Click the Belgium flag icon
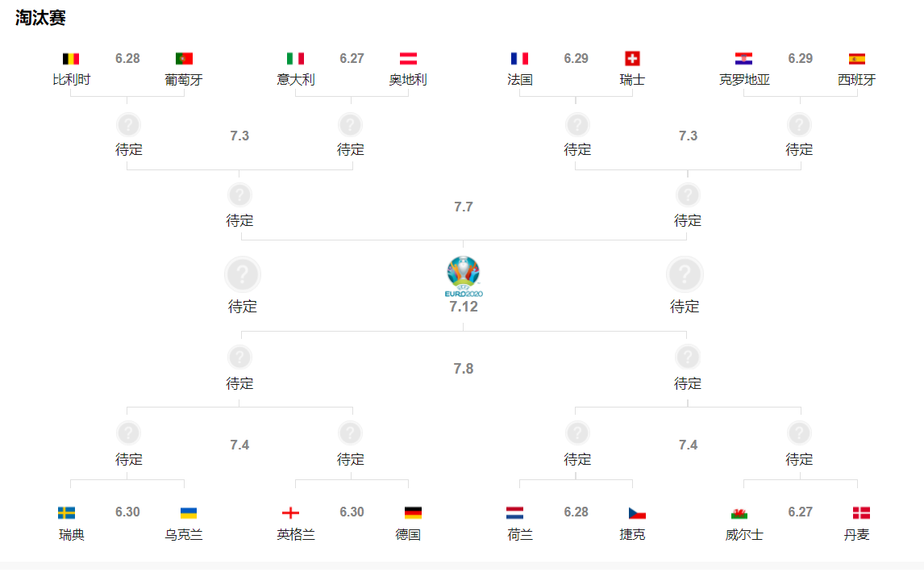Image resolution: width=924 pixels, height=581 pixels. (71, 59)
